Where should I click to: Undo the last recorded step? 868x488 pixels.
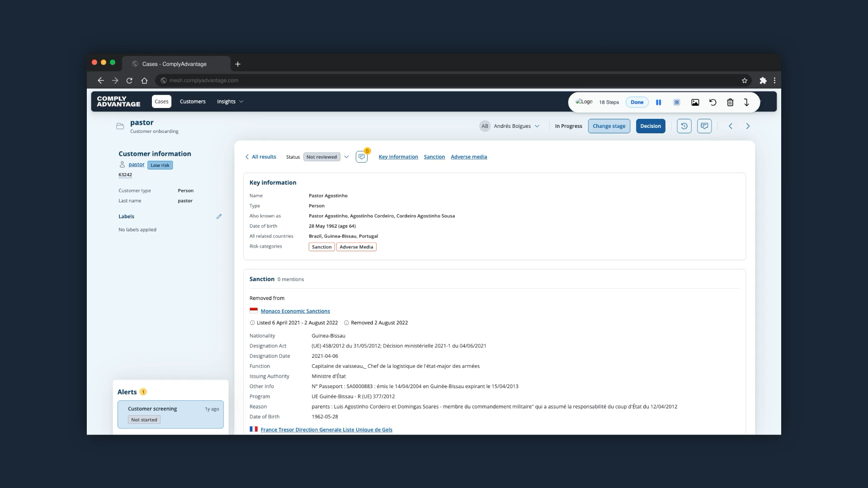[x=712, y=103]
